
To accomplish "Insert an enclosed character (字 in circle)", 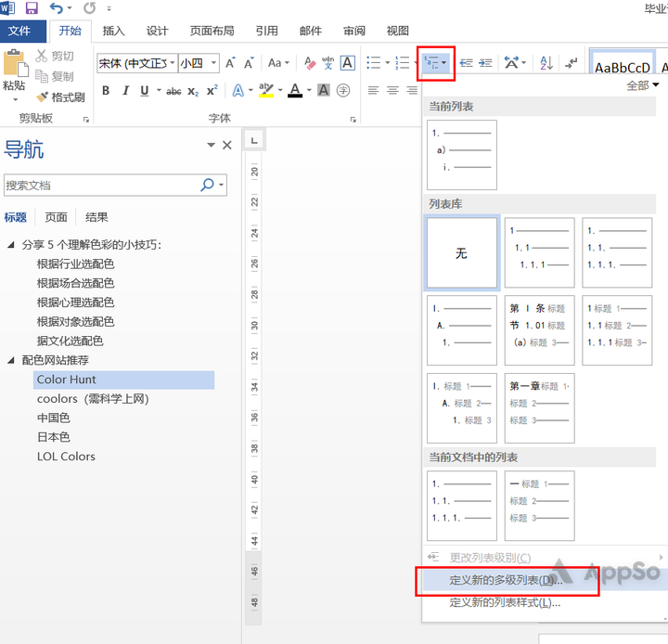I will (x=343, y=90).
